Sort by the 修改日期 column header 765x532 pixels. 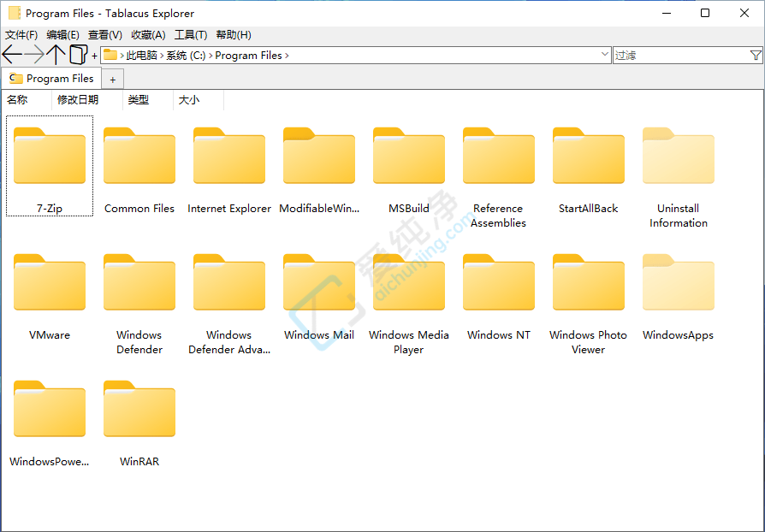(x=87, y=100)
